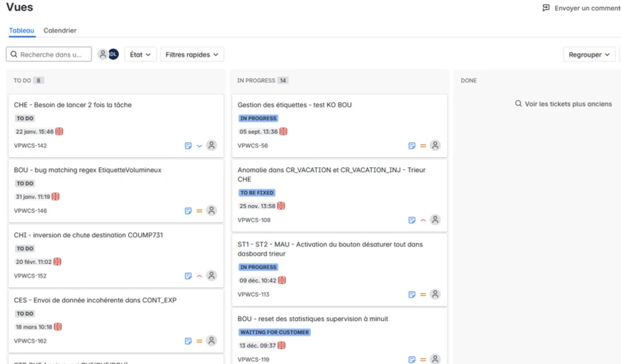Click high priority arrow on VPWCS-108
This screenshot has width=621, height=364.
point(423,220)
